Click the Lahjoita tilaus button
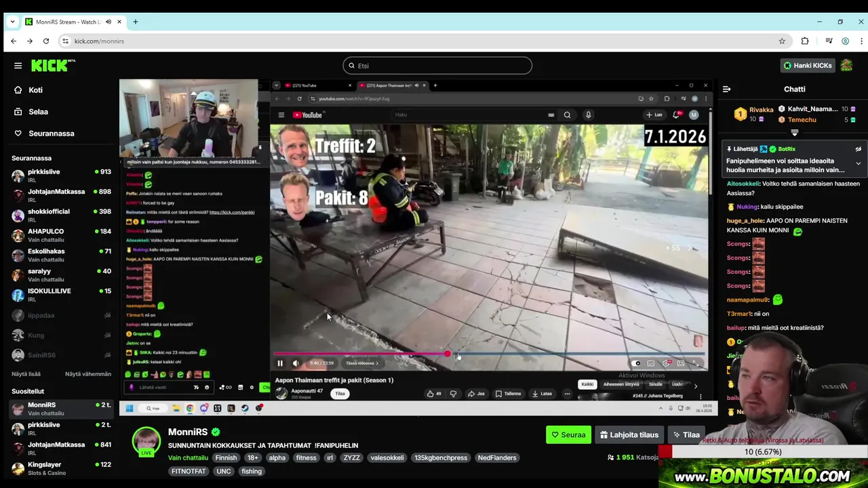This screenshot has width=868, height=488. click(x=629, y=435)
